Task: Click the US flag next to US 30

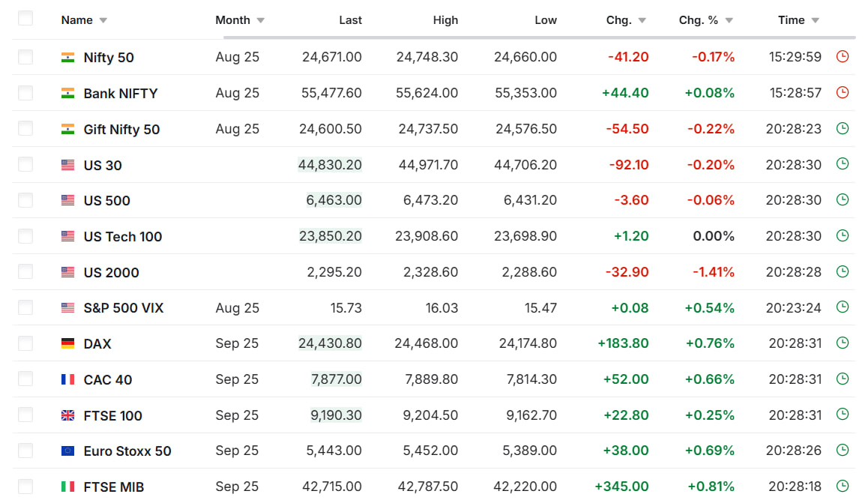Action: point(68,166)
